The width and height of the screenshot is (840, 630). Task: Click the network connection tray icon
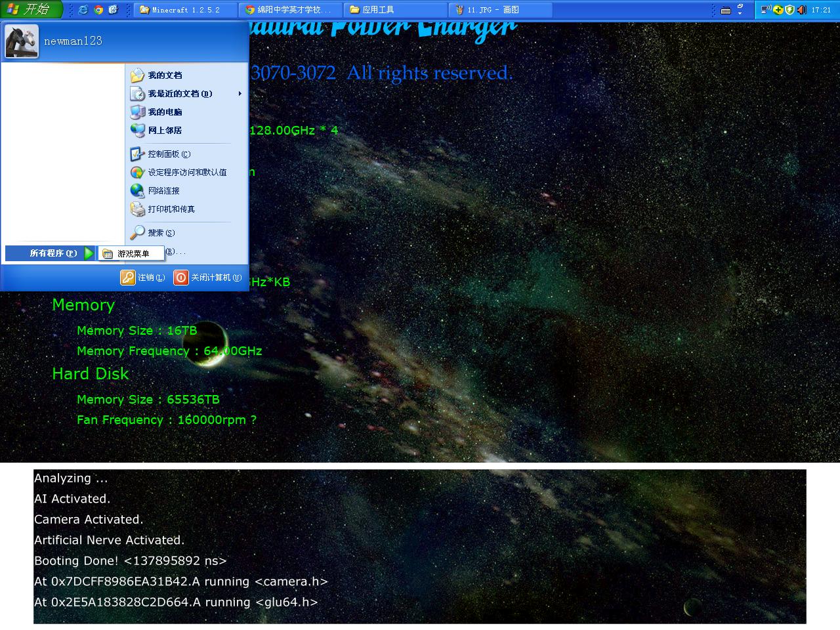pos(766,10)
